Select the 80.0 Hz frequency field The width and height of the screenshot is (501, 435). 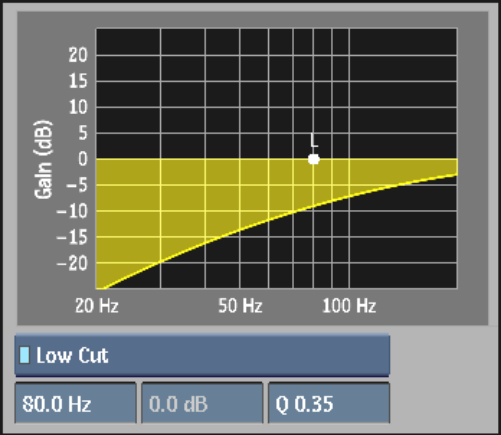pos(76,404)
